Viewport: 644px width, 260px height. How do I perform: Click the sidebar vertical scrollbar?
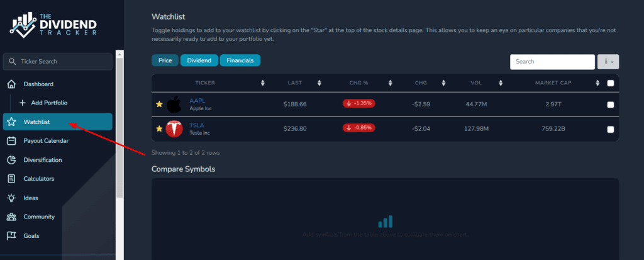[119, 128]
